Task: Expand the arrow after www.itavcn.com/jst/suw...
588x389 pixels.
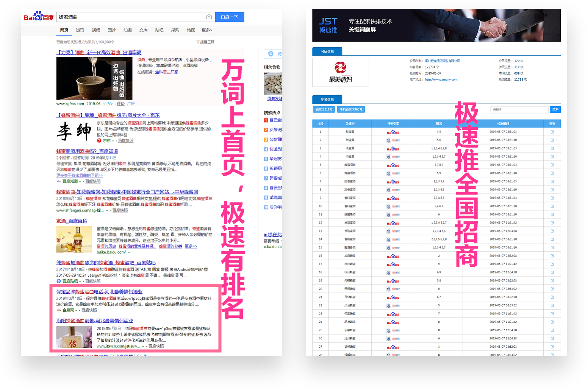Action: pyautogui.click(x=143, y=347)
